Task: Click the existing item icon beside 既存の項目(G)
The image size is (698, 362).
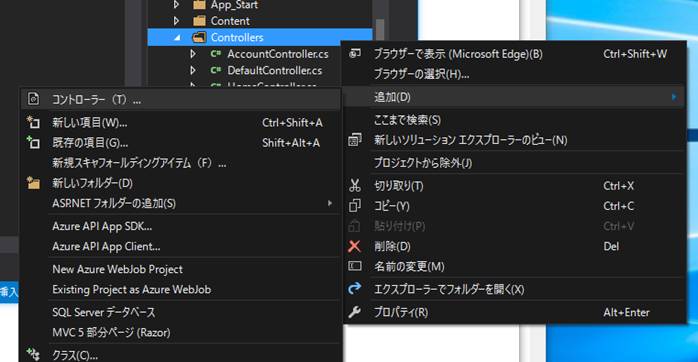Action: click(x=33, y=142)
